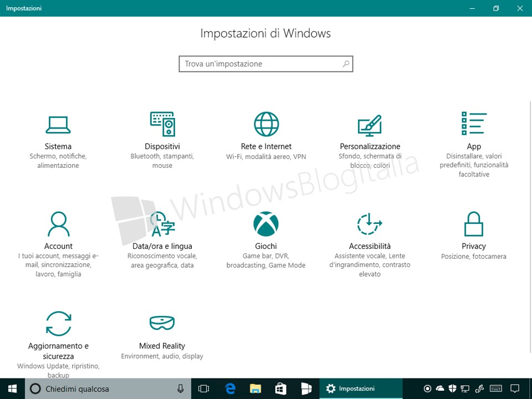This screenshot has height=399, width=532.
Task: Launch Microsoft Edge from taskbar
Action: (230, 389)
